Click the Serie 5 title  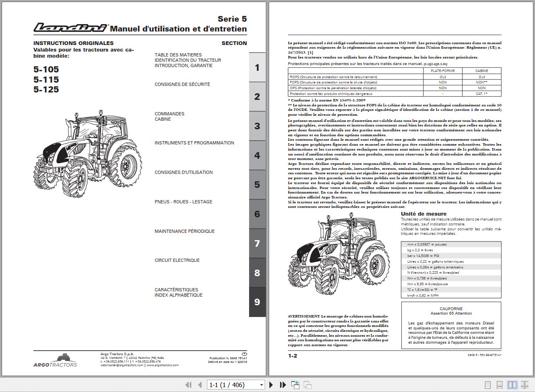coord(232,19)
